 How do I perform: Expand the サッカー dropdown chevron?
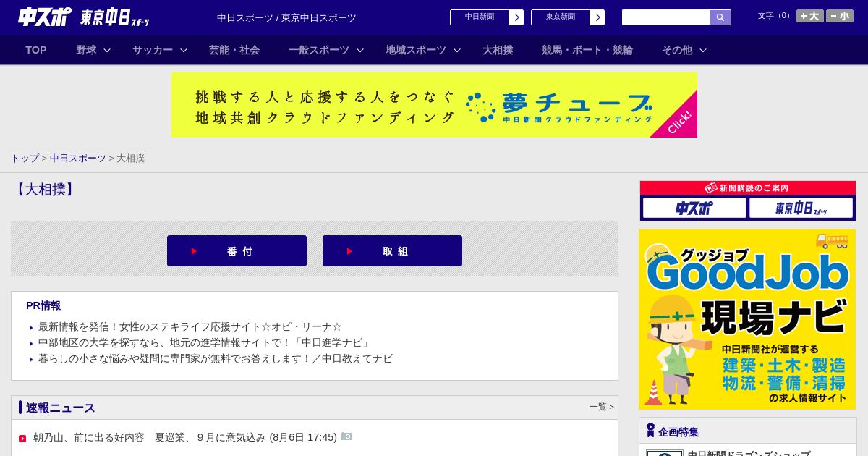[x=184, y=50]
